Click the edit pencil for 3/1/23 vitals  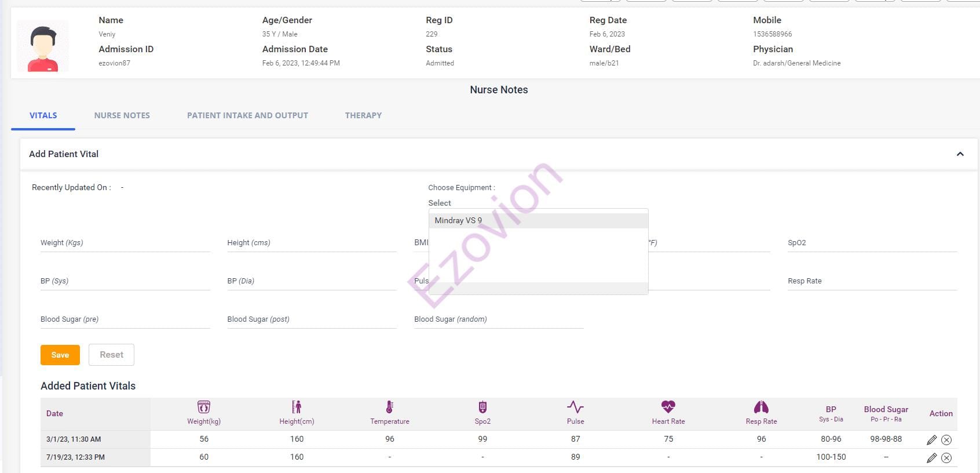click(x=931, y=440)
